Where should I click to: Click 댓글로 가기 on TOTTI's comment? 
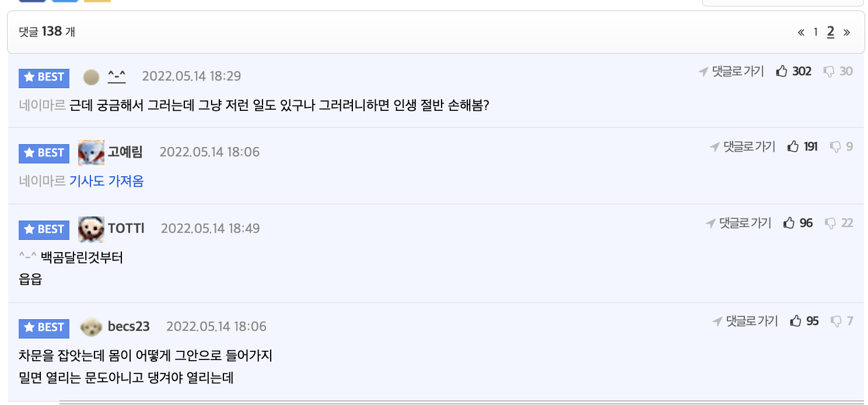739,223
